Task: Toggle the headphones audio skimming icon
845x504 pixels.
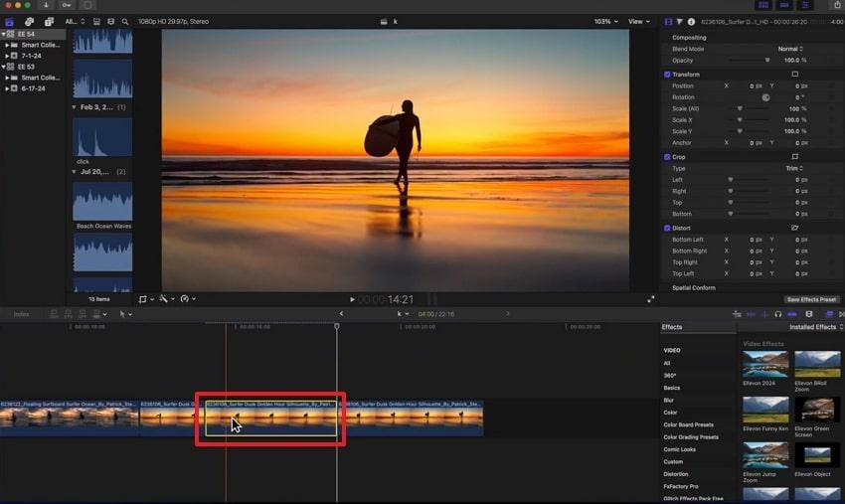Action: click(777, 314)
